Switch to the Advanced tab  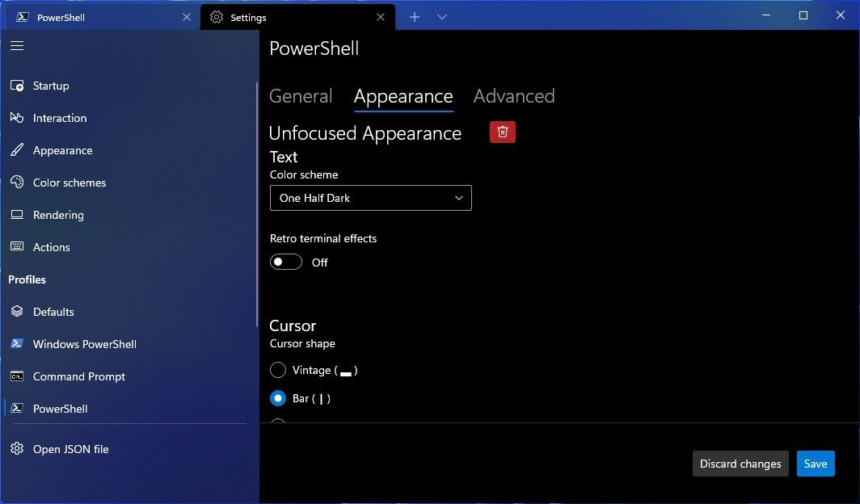pos(514,96)
